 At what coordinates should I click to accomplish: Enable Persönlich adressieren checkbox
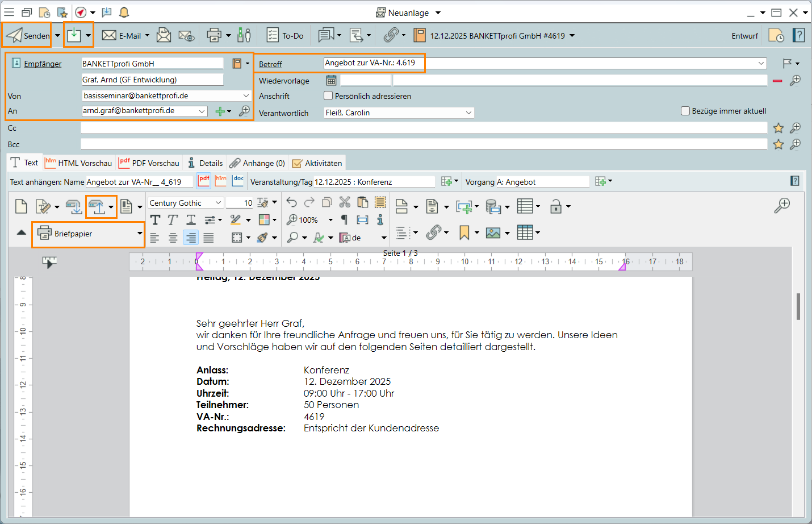click(x=328, y=96)
